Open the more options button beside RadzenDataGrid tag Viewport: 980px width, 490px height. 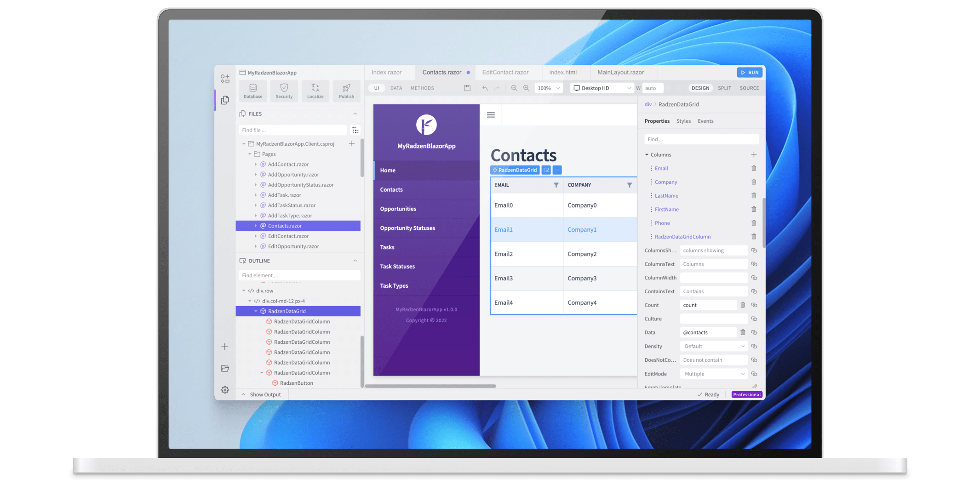click(557, 170)
